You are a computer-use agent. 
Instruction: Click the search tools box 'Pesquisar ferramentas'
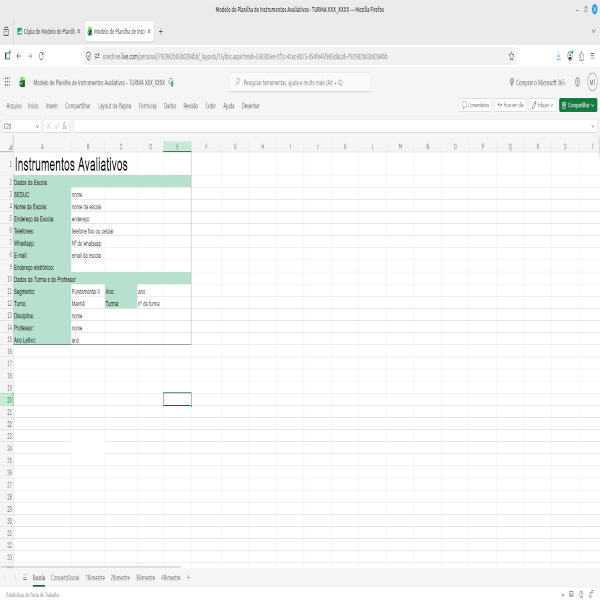click(300, 82)
